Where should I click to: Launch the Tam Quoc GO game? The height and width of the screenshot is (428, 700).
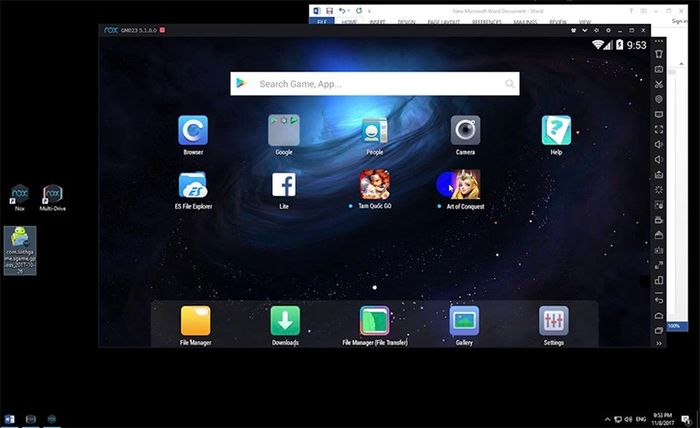pyautogui.click(x=375, y=185)
